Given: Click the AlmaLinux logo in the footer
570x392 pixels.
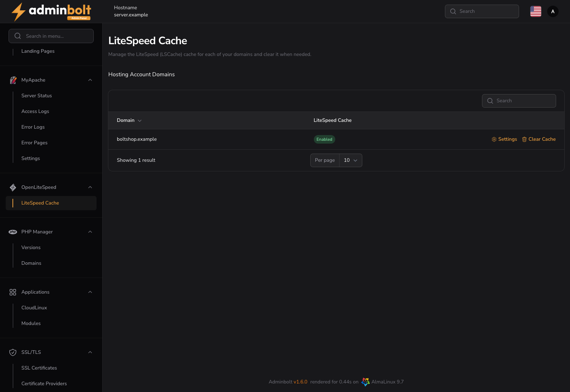Looking at the screenshot, I should 366,382.
